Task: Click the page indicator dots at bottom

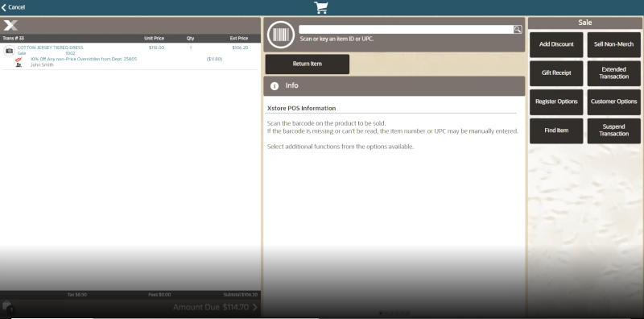Action: tap(394, 313)
